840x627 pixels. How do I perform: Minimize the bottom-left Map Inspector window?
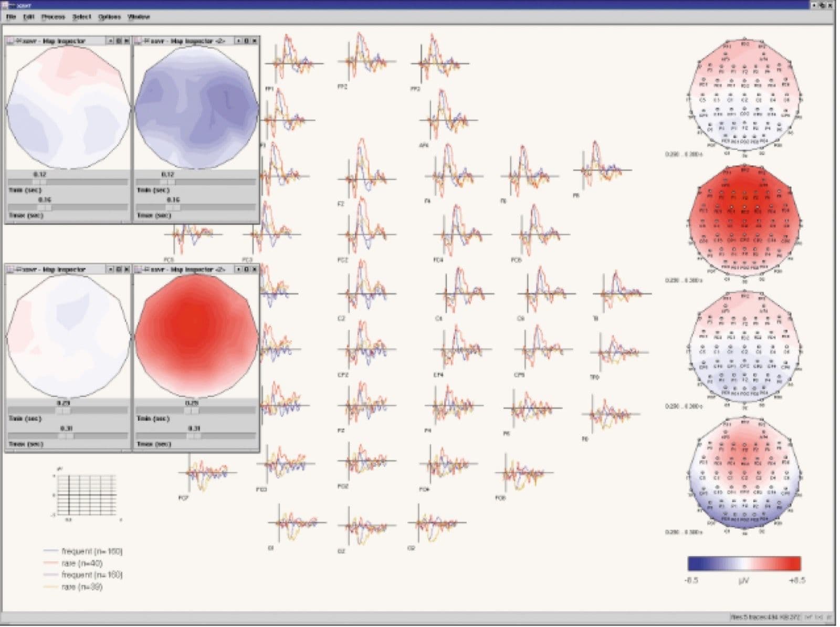(111, 269)
